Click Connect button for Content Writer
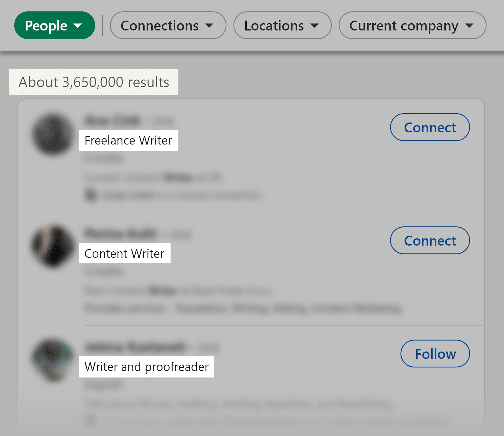This screenshot has width=504, height=436. [x=429, y=240]
